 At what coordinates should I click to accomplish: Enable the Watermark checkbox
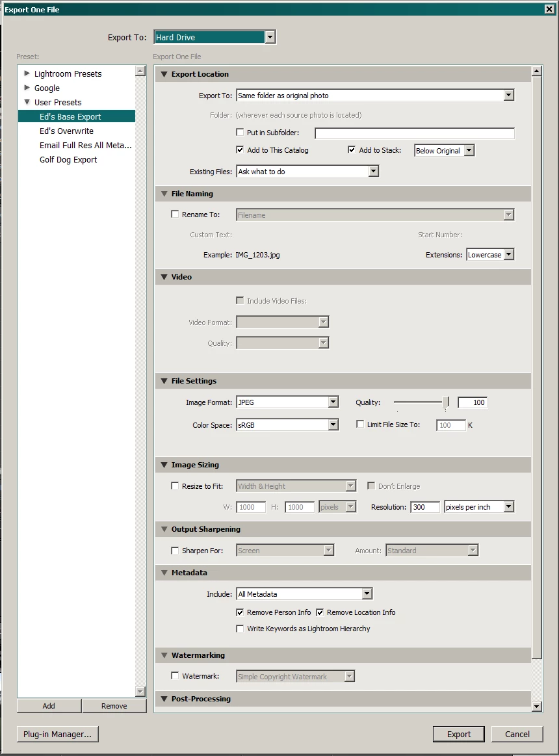tap(175, 676)
